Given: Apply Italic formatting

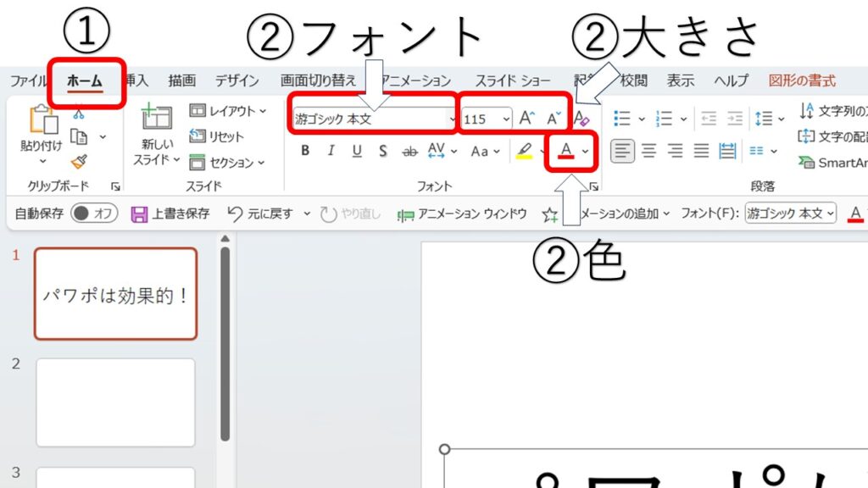Looking at the screenshot, I should 331,151.
